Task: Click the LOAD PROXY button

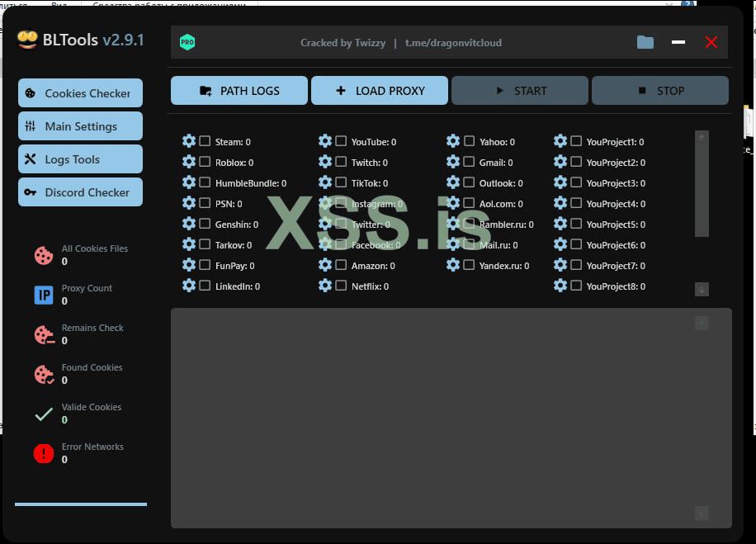Action: [x=380, y=91]
